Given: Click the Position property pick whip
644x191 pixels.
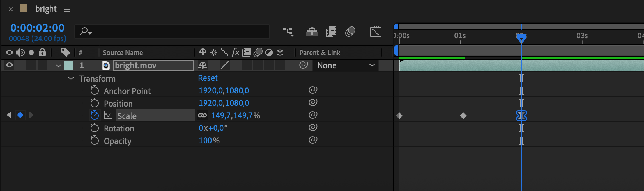Looking at the screenshot, I should (313, 102).
